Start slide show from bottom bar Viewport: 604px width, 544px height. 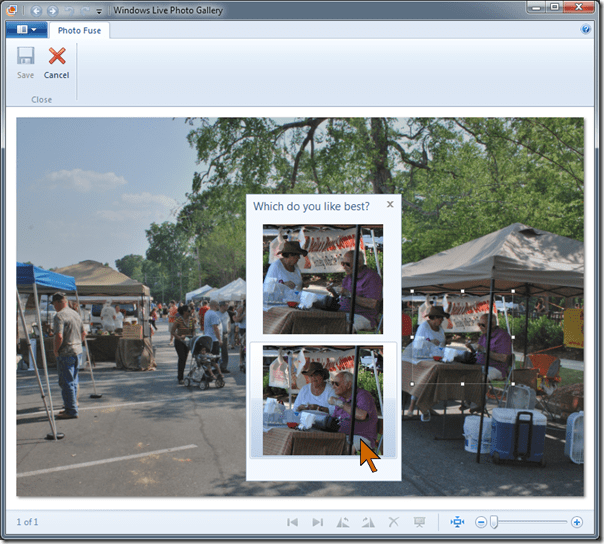(x=419, y=522)
